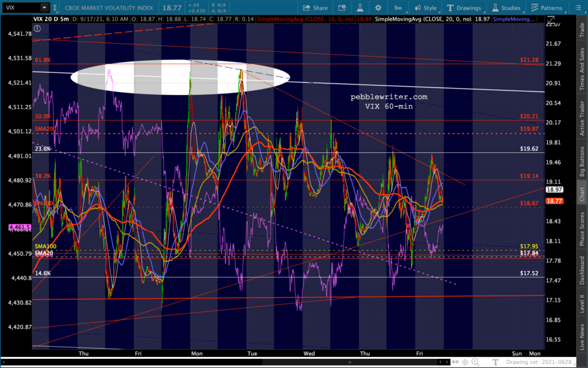Open the chart settings gear icon

click(x=378, y=8)
